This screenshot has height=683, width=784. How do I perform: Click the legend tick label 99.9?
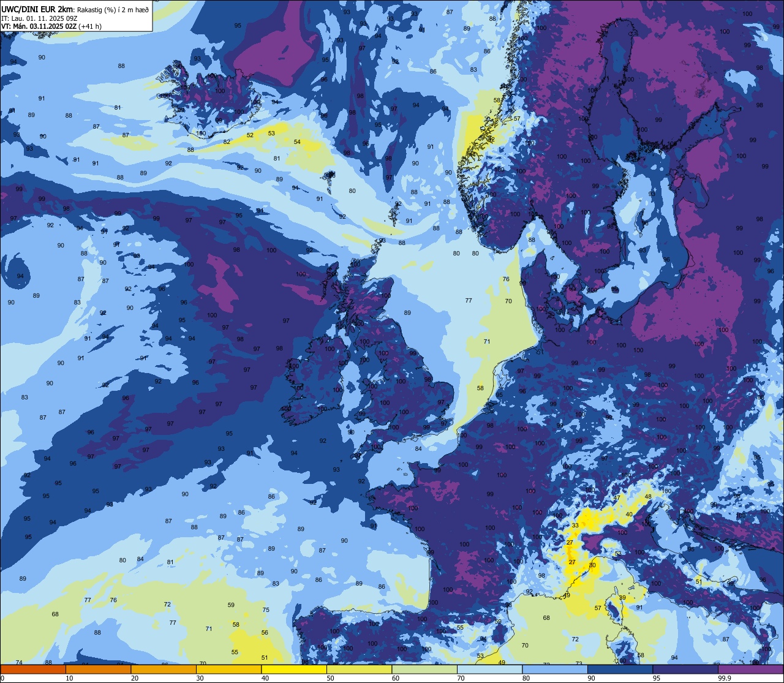(725, 678)
